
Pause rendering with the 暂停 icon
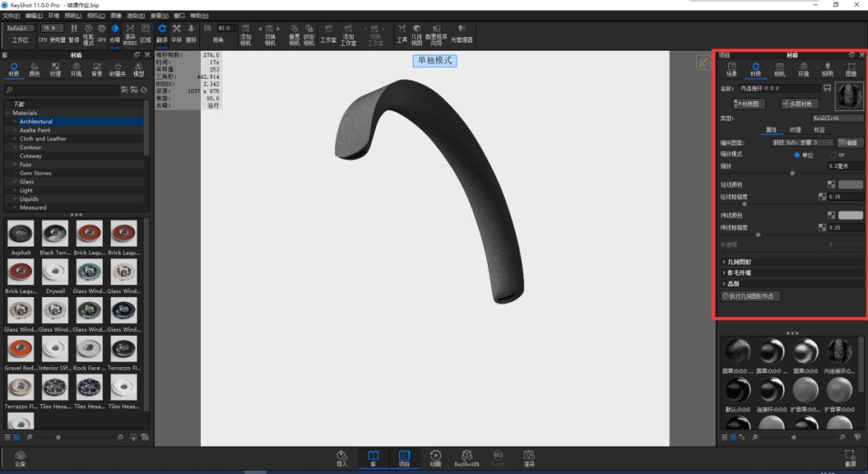pos(74,33)
